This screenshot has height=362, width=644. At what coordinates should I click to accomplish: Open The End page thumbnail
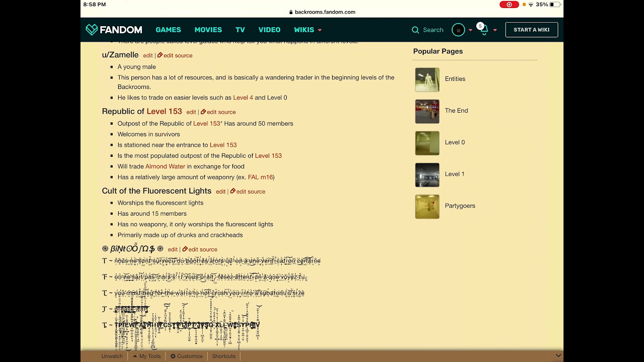(x=427, y=111)
